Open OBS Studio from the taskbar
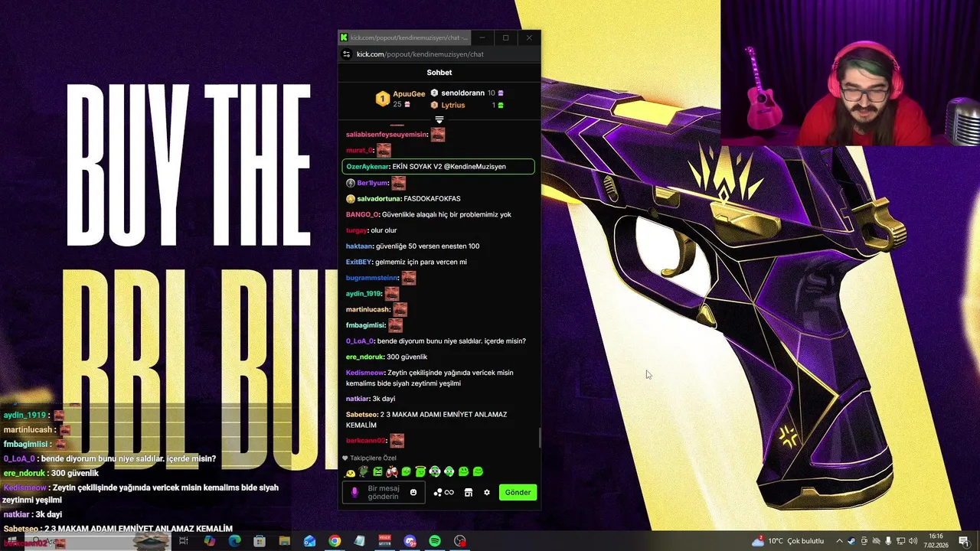 click(459, 541)
